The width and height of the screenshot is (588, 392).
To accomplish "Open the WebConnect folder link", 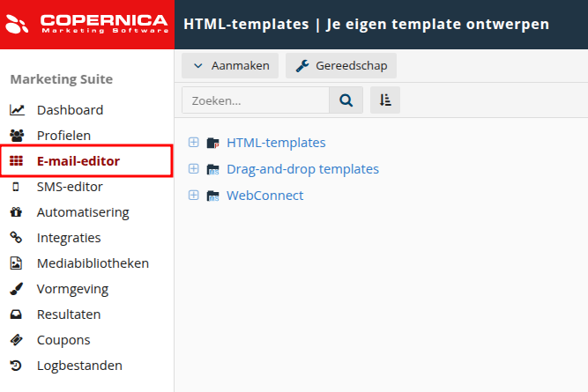I will (x=264, y=196).
